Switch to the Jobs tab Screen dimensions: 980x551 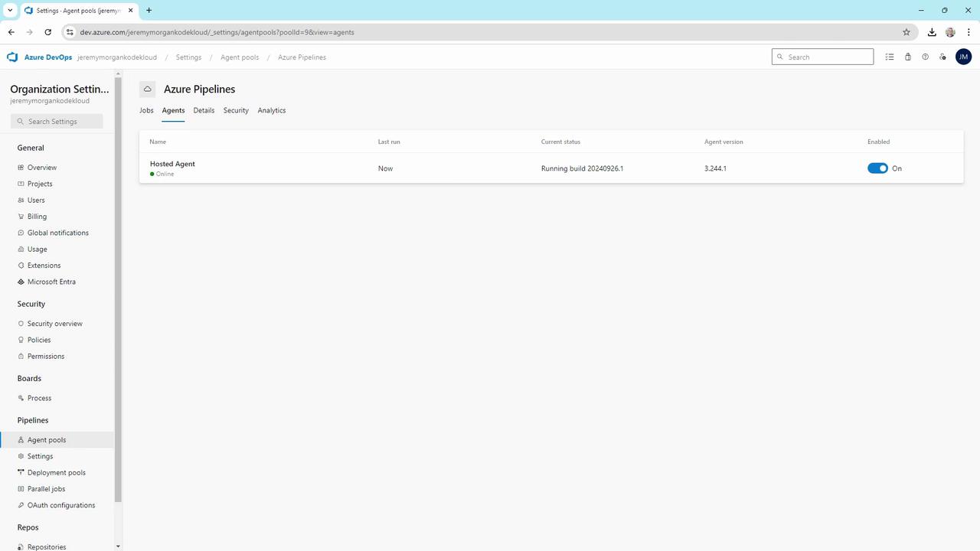146,110
